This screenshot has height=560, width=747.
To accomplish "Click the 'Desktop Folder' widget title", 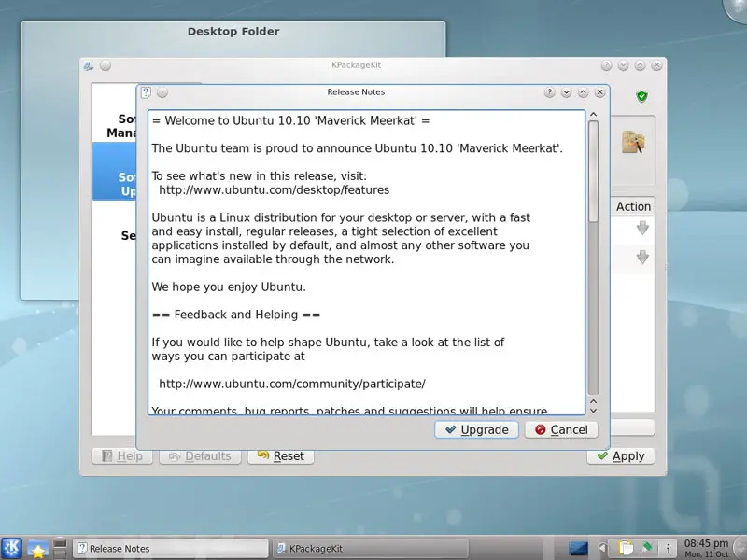I will (233, 32).
